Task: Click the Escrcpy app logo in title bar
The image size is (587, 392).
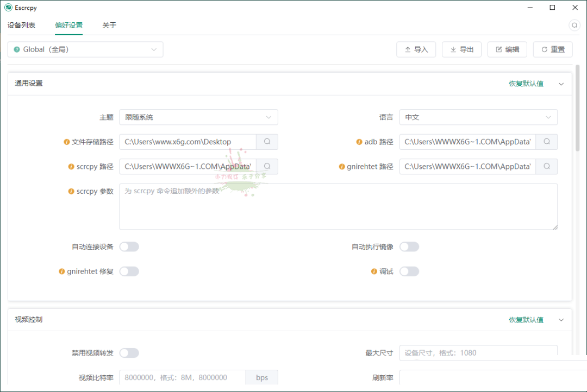Action: [x=8, y=8]
